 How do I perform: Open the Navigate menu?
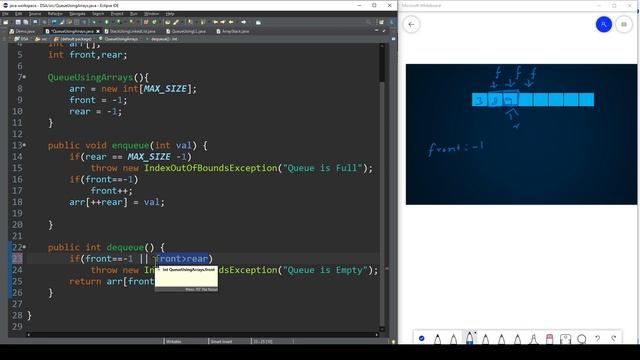[x=77, y=14]
